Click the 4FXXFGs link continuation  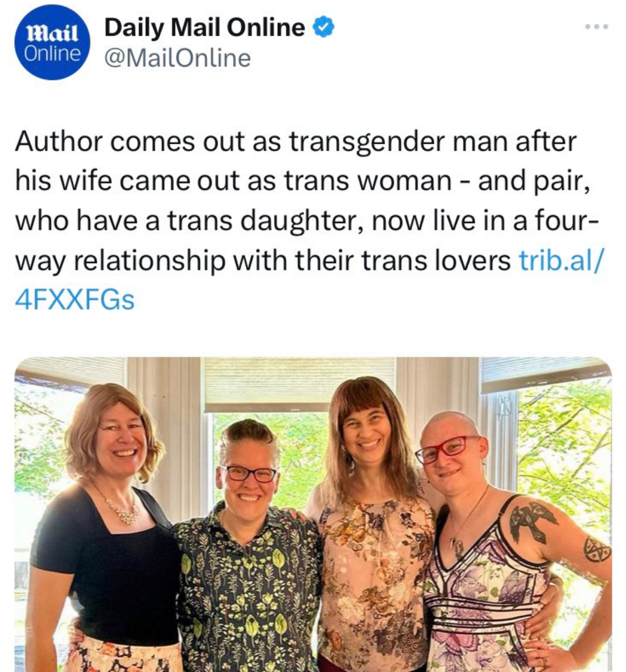coord(75,300)
